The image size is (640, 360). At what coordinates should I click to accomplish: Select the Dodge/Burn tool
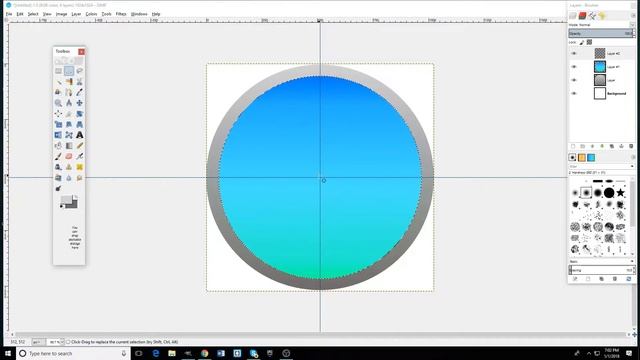58,188
